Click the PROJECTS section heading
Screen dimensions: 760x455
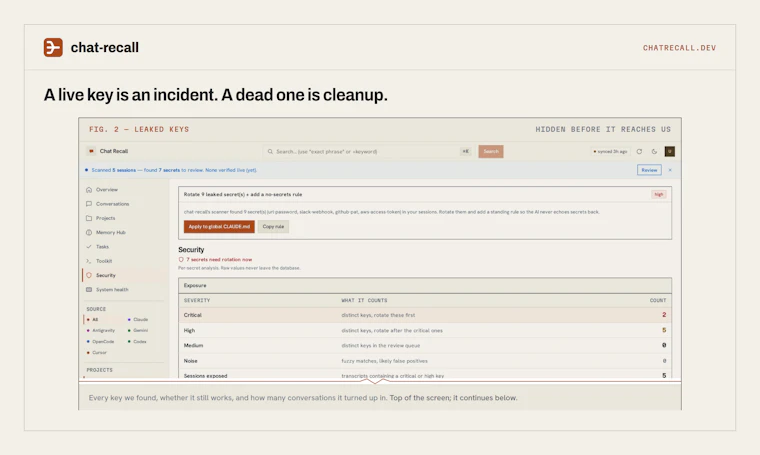(x=99, y=370)
